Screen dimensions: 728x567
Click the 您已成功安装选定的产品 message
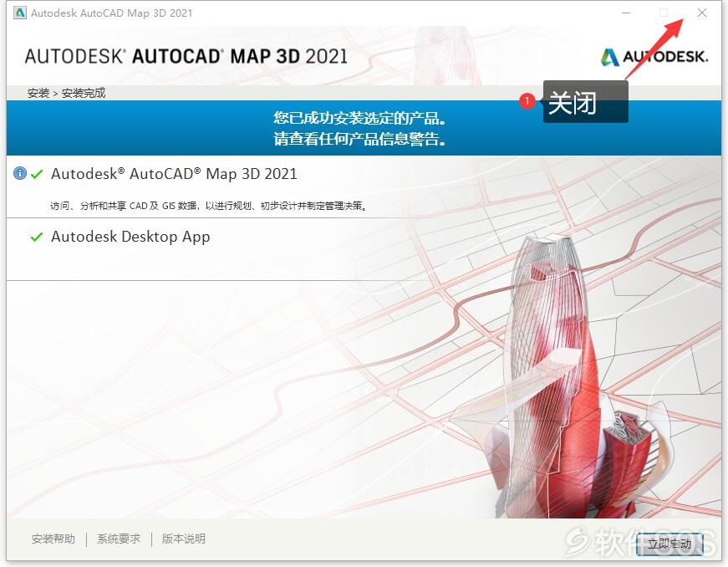click(x=360, y=118)
